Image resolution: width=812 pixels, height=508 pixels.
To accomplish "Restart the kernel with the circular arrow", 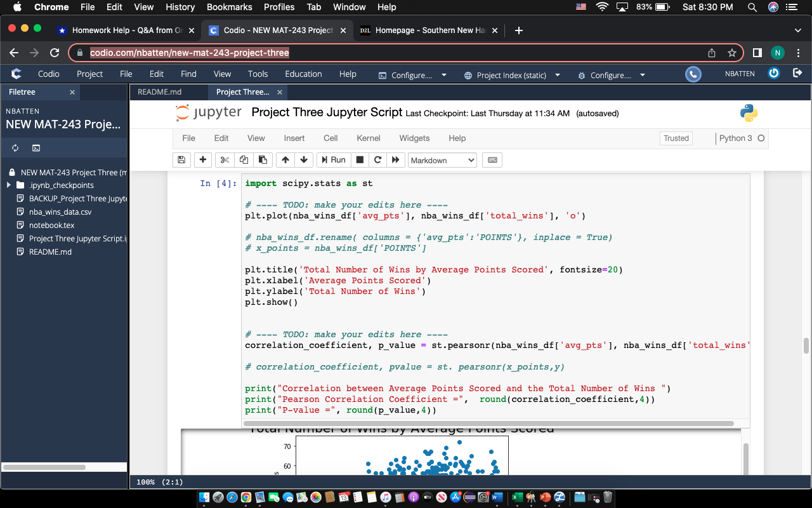I will coord(378,160).
